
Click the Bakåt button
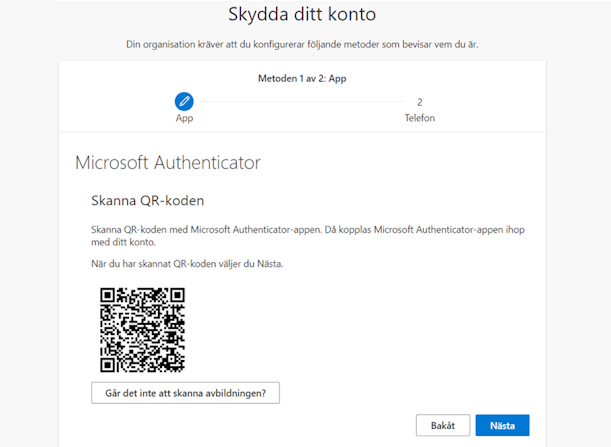443,425
